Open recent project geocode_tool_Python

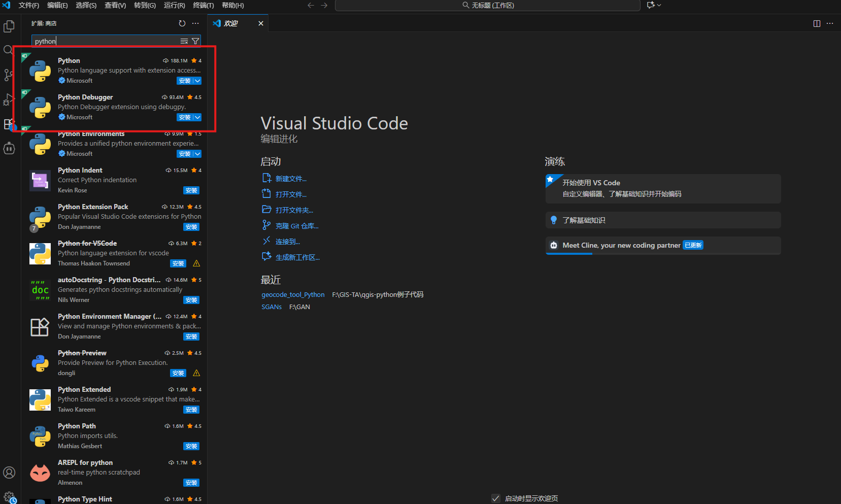[x=293, y=294]
